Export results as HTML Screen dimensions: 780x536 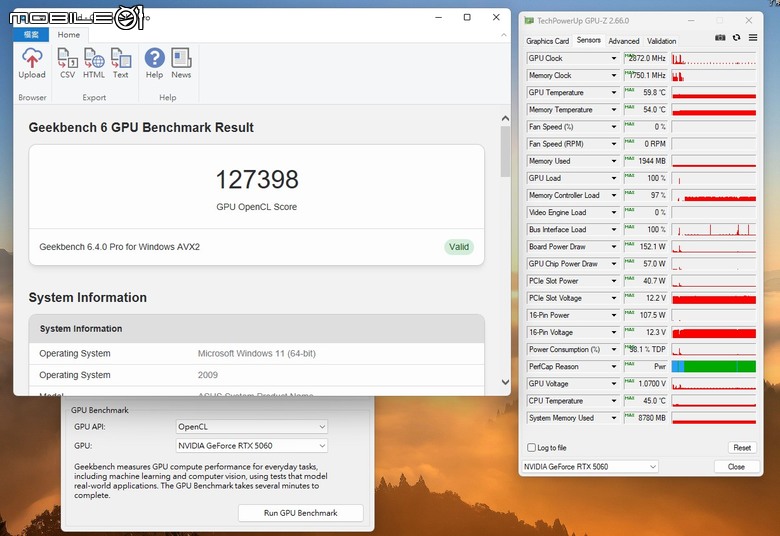(94, 63)
